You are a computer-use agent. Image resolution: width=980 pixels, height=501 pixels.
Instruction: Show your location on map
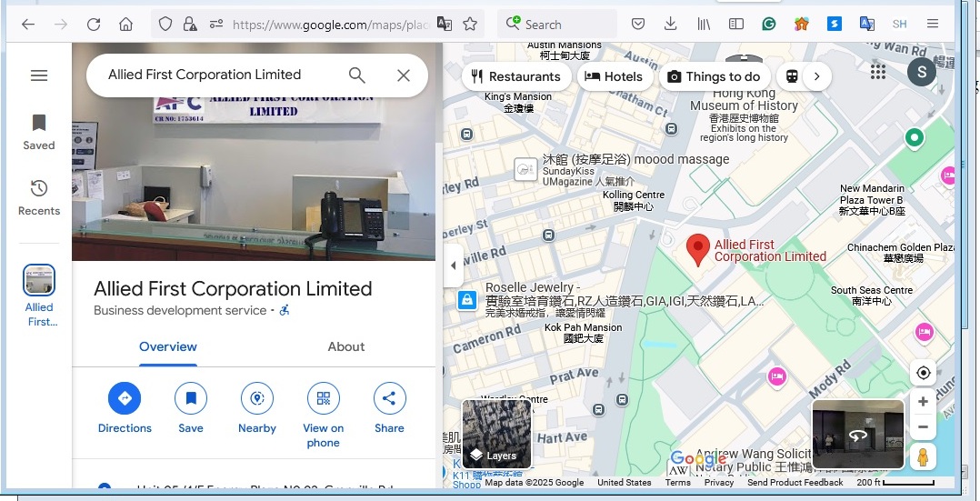[x=923, y=374]
